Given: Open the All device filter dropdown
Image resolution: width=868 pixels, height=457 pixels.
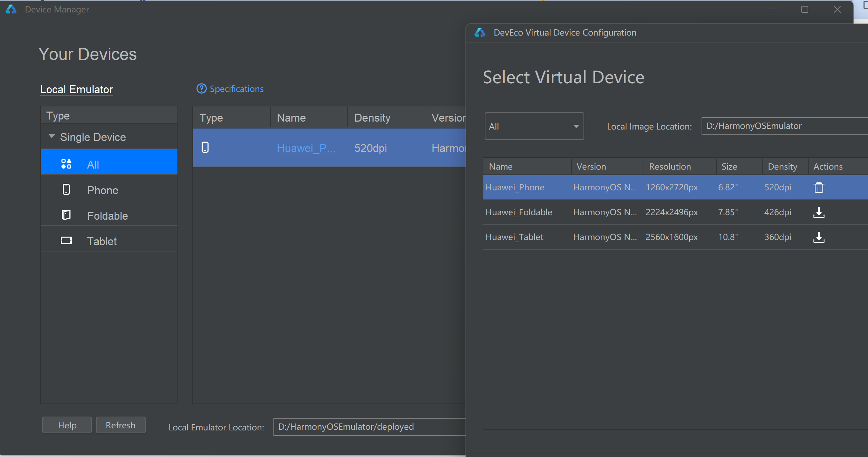Looking at the screenshot, I should tap(534, 126).
